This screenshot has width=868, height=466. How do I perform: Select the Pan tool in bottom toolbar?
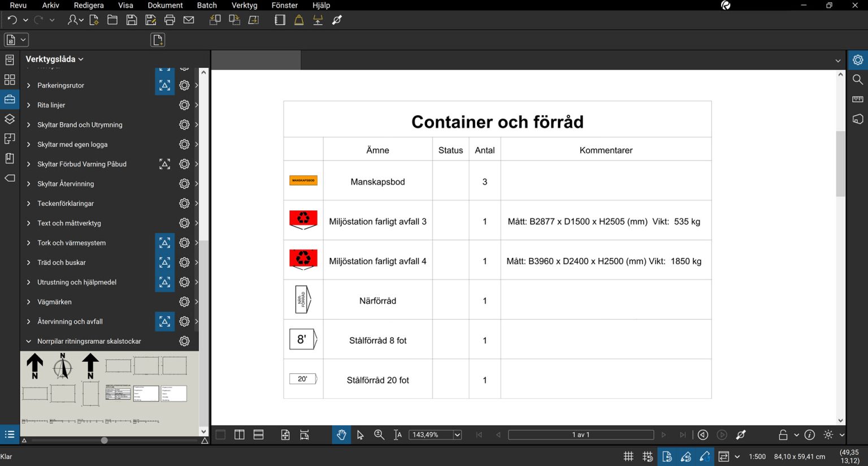(x=341, y=434)
